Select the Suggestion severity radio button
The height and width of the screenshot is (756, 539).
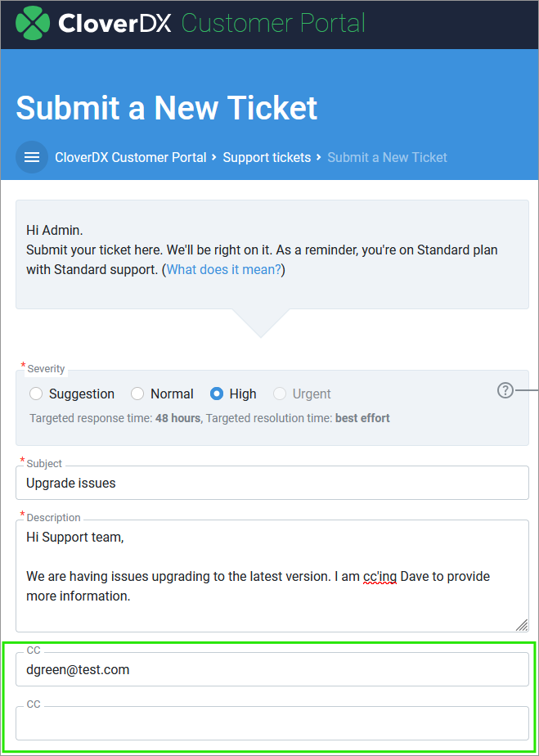coord(36,394)
